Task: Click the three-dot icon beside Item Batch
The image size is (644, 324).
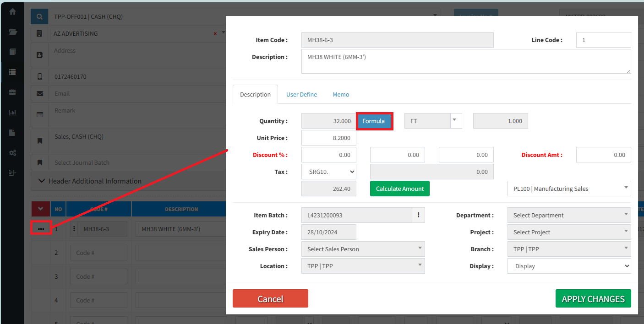Action: pyautogui.click(x=419, y=215)
